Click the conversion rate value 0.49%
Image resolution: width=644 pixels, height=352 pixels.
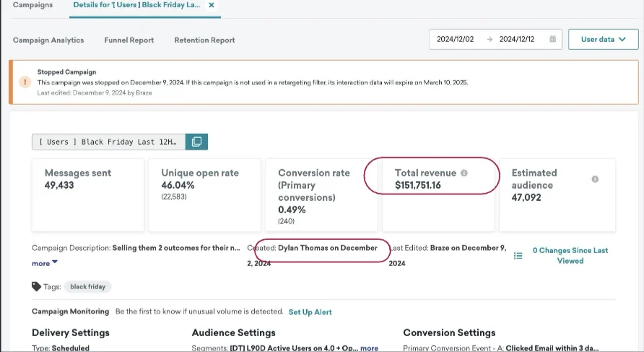coord(292,210)
